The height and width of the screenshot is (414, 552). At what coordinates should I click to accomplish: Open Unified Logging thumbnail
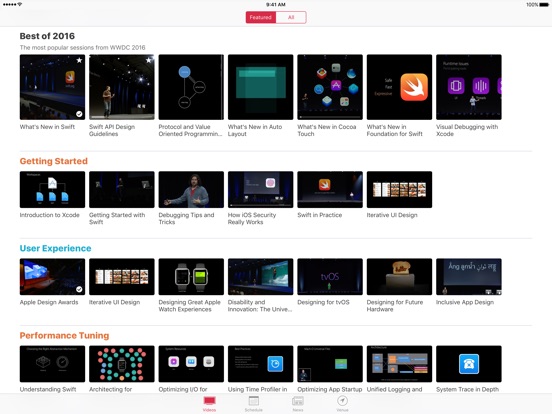click(399, 364)
